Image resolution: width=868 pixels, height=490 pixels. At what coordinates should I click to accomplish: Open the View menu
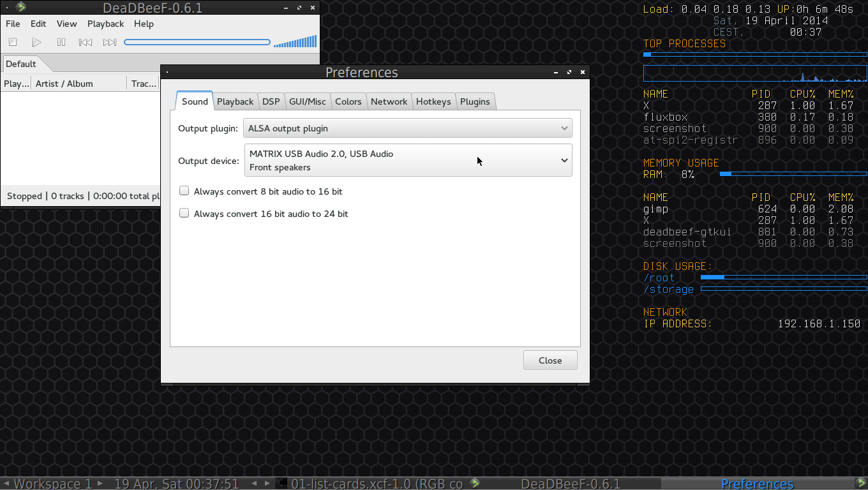(x=66, y=24)
